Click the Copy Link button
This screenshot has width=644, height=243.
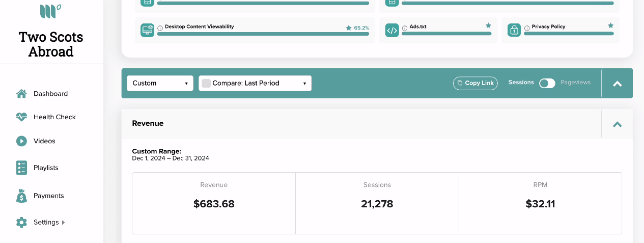(x=475, y=83)
